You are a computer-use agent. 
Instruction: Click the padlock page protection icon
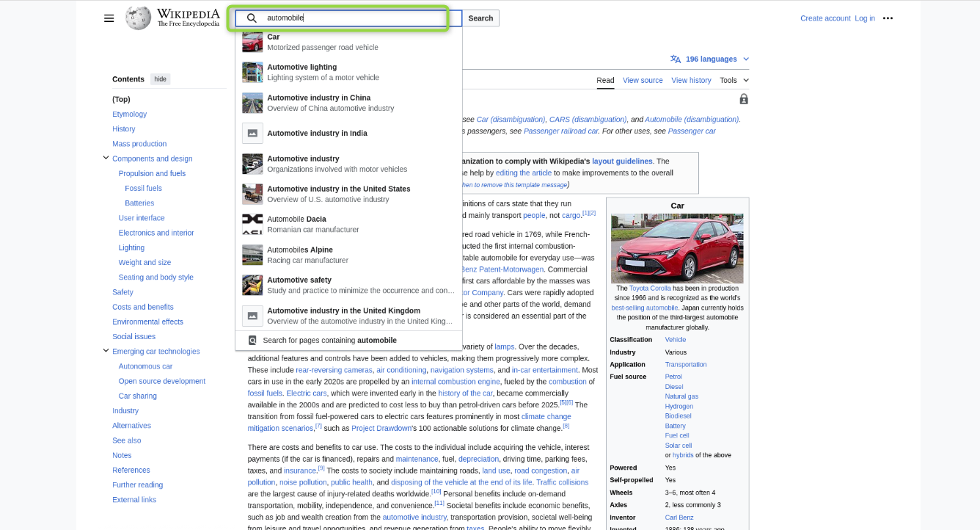pyautogui.click(x=744, y=99)
